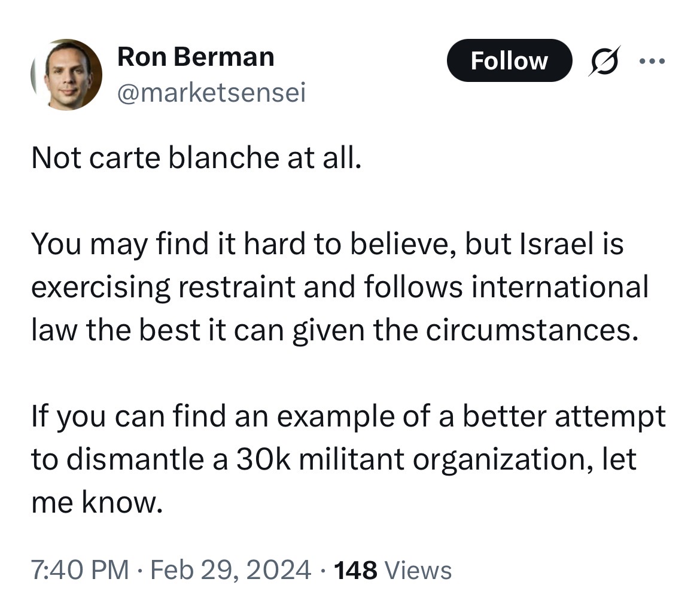
Task: Open the three-dot more options menu
Action: coord(652,60)
